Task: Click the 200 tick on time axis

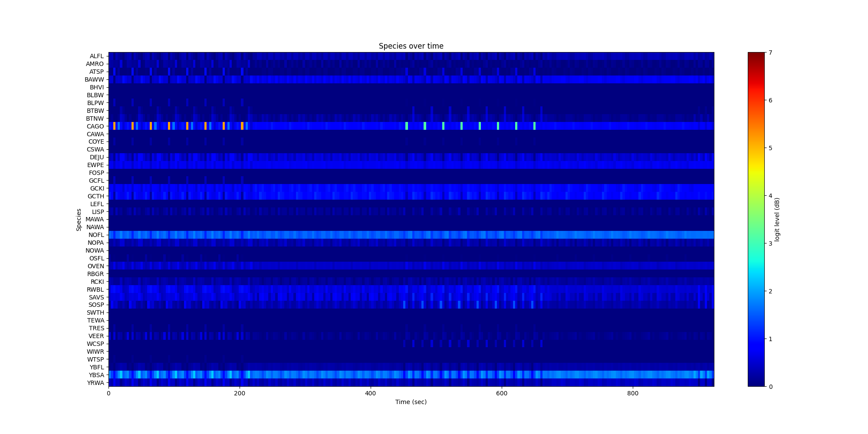Action: point(240,393)
